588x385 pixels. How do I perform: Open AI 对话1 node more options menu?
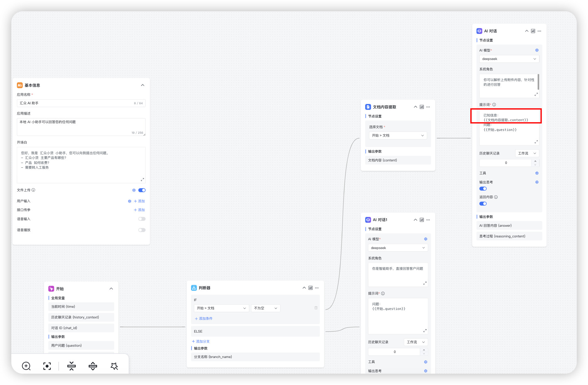[428, 220]
